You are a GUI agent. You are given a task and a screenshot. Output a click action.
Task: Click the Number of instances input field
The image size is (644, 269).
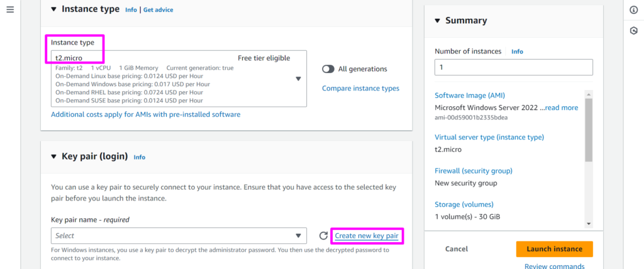(x=513, y=67)
